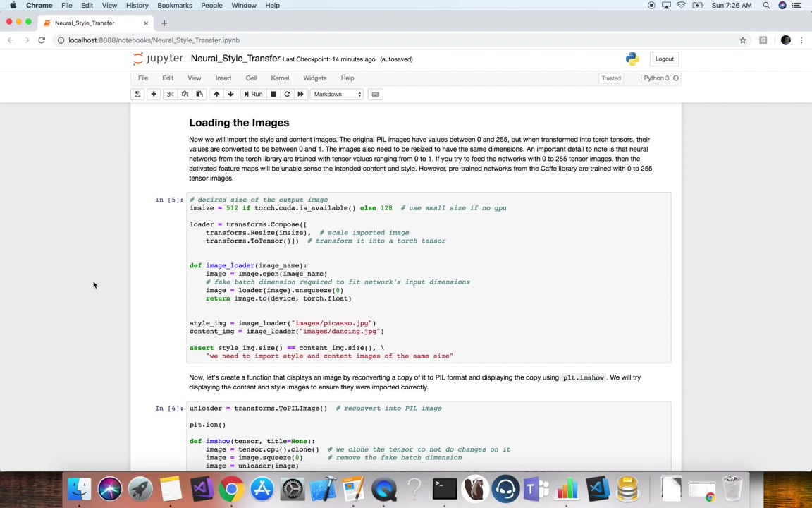
Task: Interrupt the kernel with the stop icon
Action: click(273, 95)
